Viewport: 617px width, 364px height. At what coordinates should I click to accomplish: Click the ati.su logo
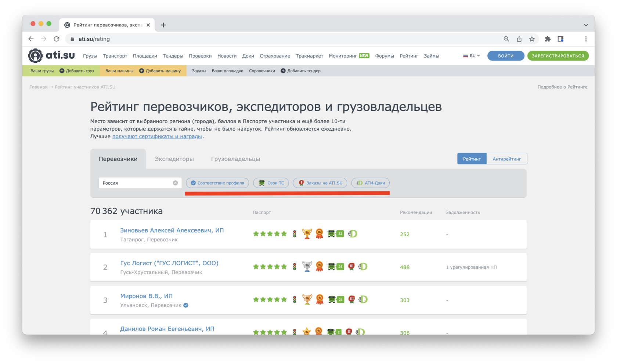51,56
